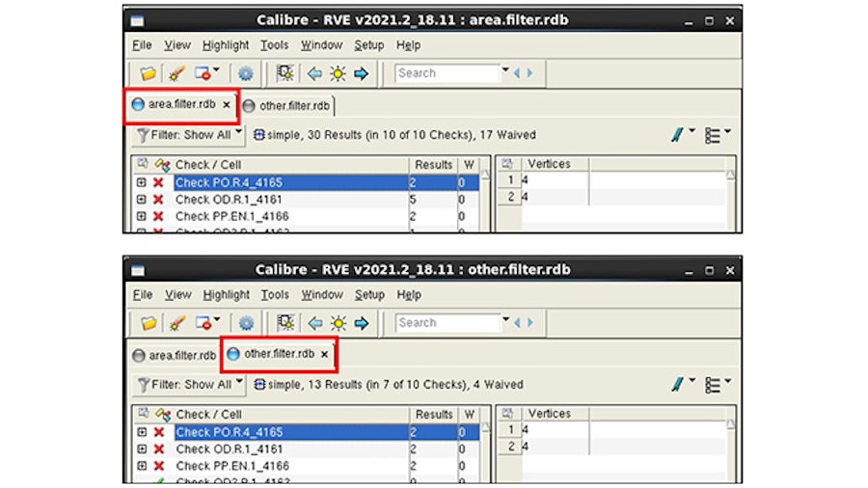Image resolution: width=868 pixels, height=488 pixels.
Task: Click Results column header in bottom window
Action: [x=434, y=415]
